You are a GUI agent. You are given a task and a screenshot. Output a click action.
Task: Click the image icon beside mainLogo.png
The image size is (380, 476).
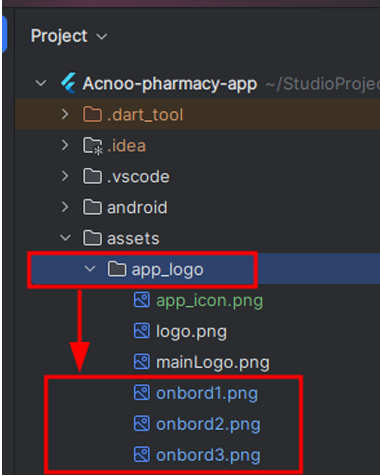pos(142,362)
